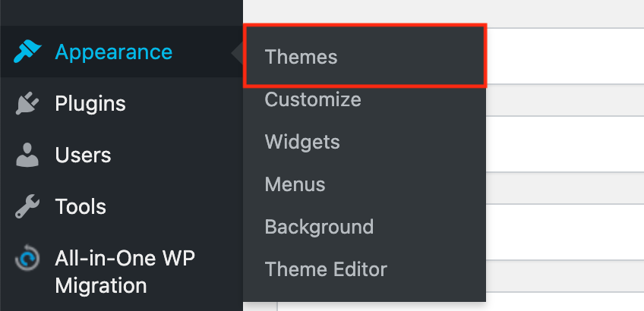Screen dimensions: 644x311
Task: Click the Users person icon
Action: point(27,155)
